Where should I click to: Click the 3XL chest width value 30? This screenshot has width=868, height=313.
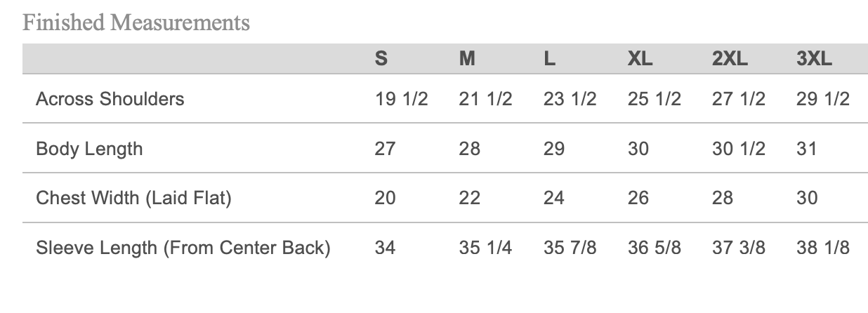[x=807, y=199]
